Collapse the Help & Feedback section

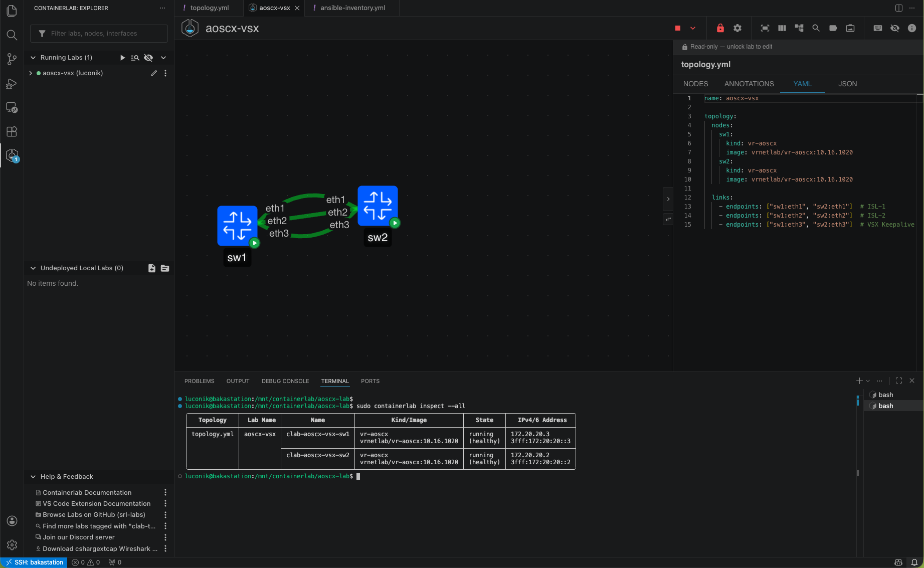tap(33, 477)
